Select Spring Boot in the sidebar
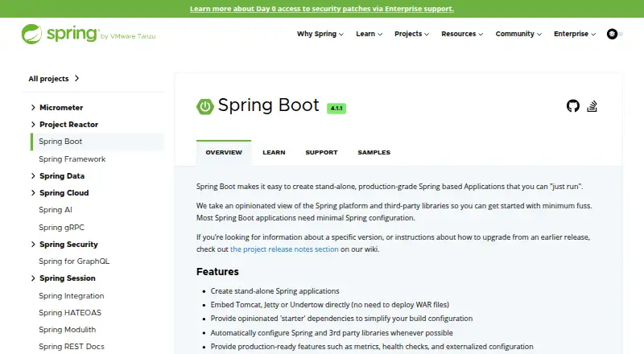 [97, 142]
